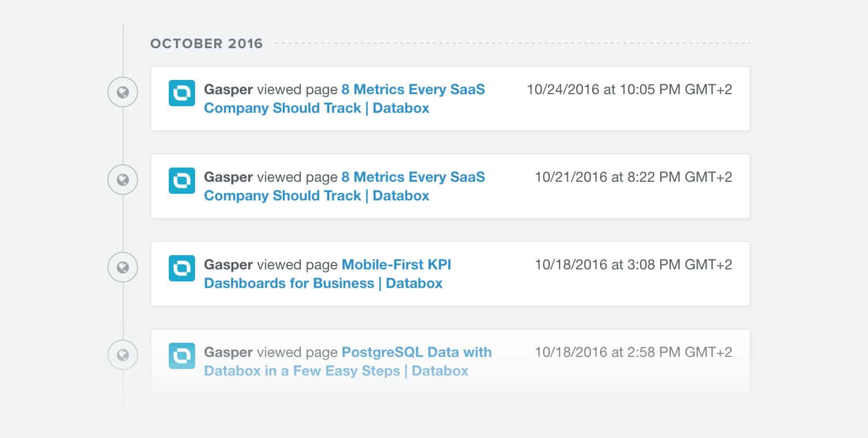Click the 10/18/2016 at 3:08 PM timestamp
Screen dimensions: 868x438
tap(633, 264)
